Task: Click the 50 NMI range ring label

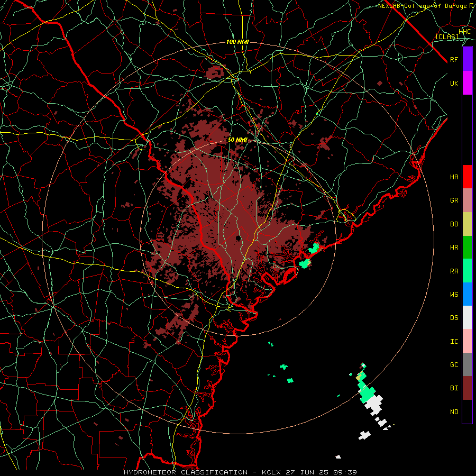Action: [x=237, y=140]
